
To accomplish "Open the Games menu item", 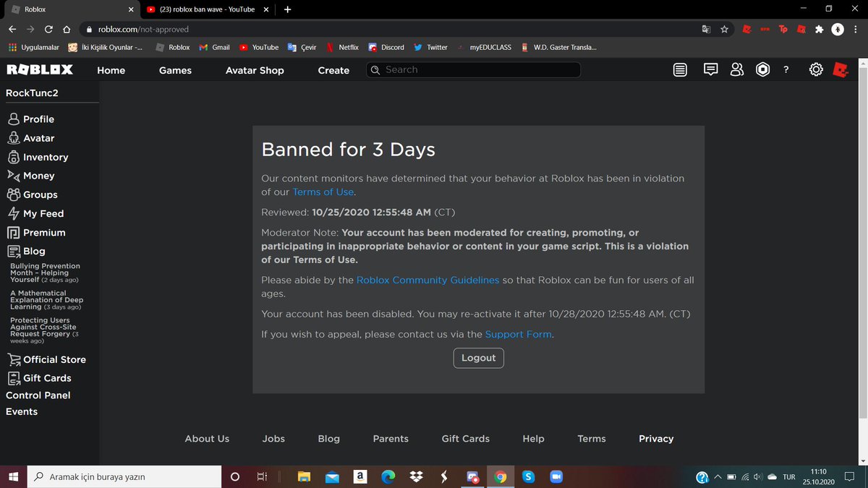I will [175, 70].
